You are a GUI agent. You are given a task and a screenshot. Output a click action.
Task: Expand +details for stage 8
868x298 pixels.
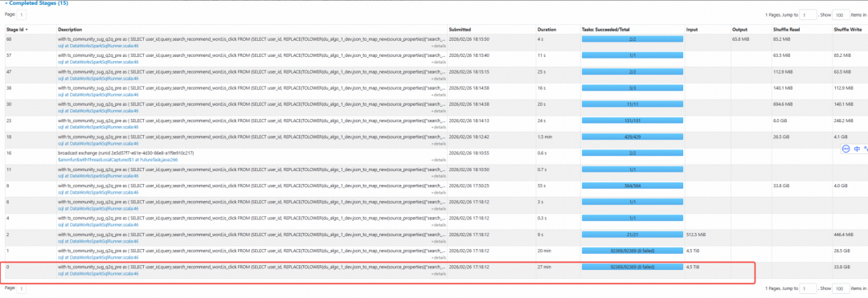pyautogui.click(x=439, y=193)
